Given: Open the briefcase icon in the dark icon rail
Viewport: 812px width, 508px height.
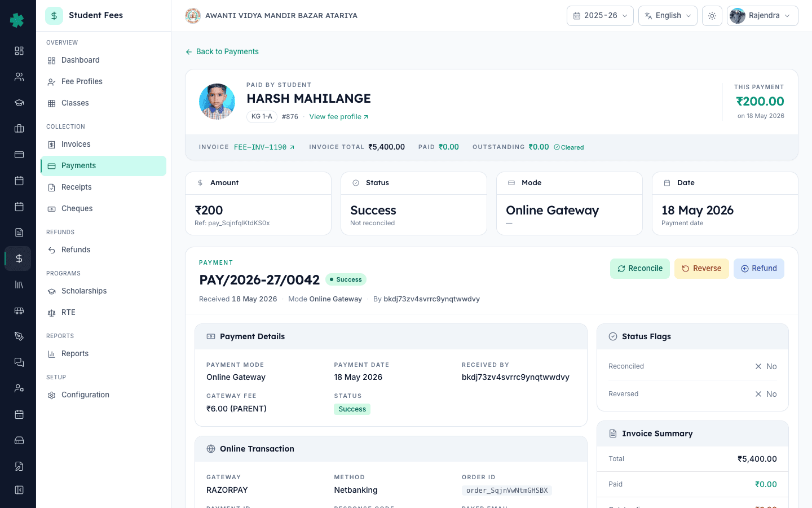Looking at the screenshot, I should pyautogui.click(x=19, y=129).
